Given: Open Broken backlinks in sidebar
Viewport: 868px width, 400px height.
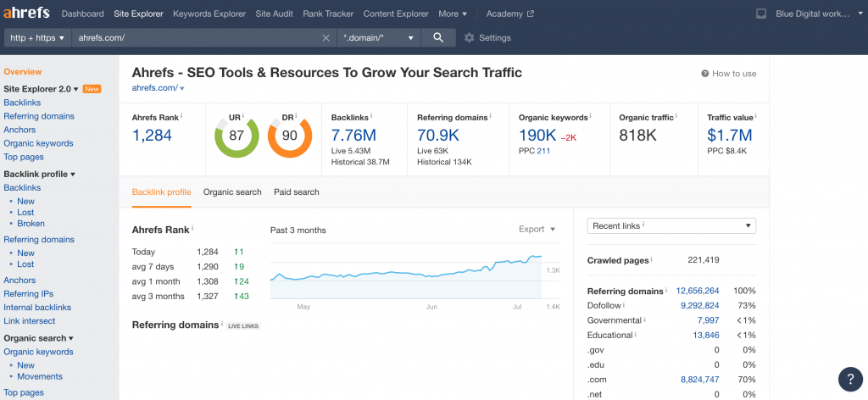Looking at the screenshot, I should [x=31, y=224].
